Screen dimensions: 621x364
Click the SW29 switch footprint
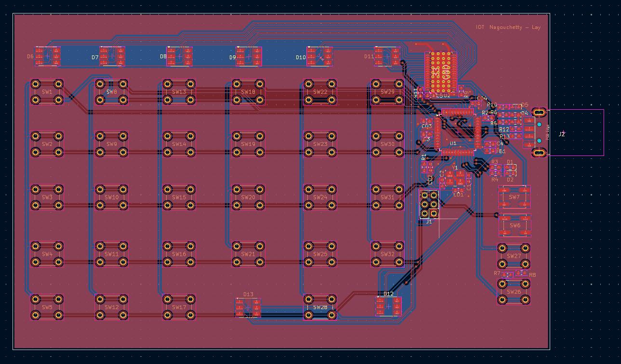point(387,92)
